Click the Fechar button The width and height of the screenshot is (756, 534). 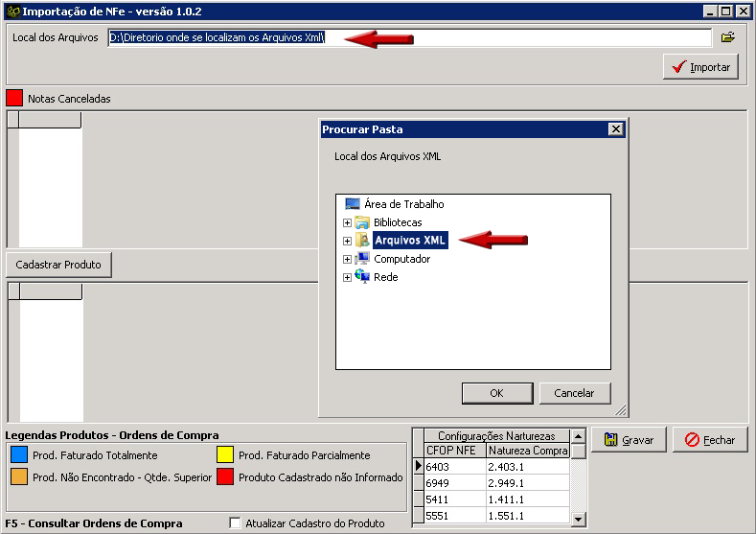(x=709, y=440)
